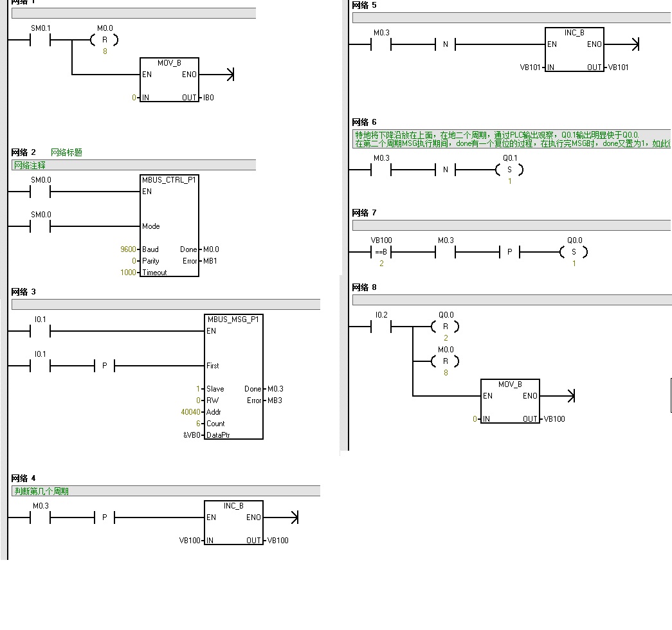Click the '网络 3' network label
Viewport: 672px width, 630px height.
point(24,292)
